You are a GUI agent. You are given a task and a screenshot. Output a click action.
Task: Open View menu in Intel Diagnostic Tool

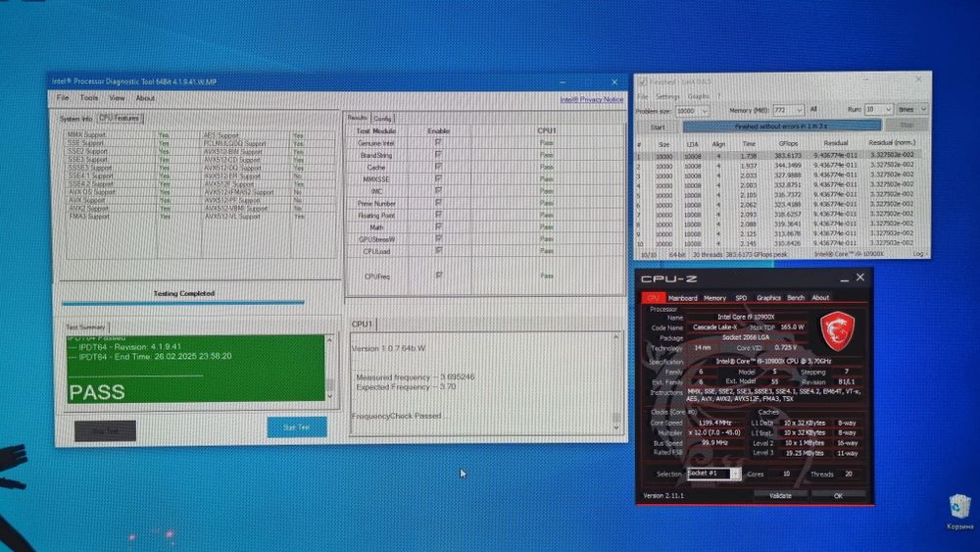117,97
